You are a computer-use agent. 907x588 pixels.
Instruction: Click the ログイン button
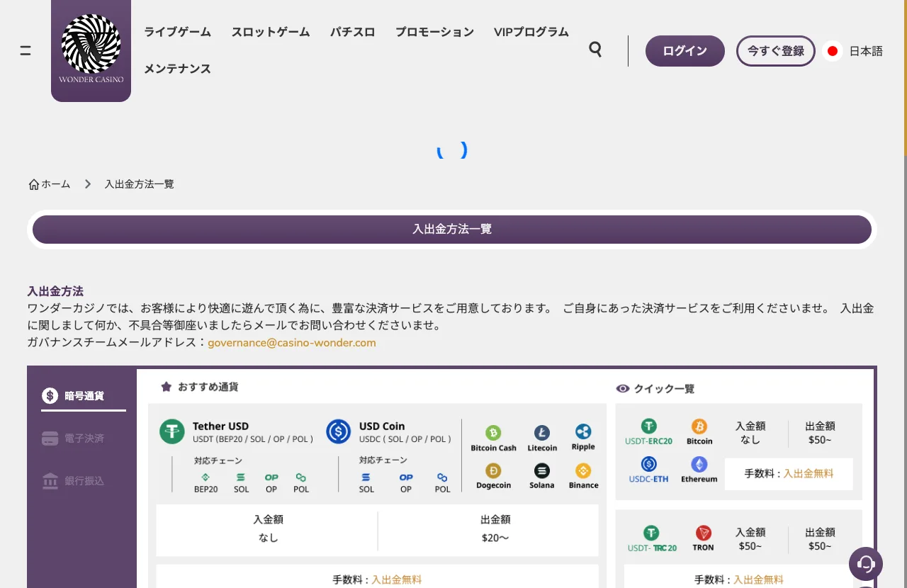click(x=685, y=51)
